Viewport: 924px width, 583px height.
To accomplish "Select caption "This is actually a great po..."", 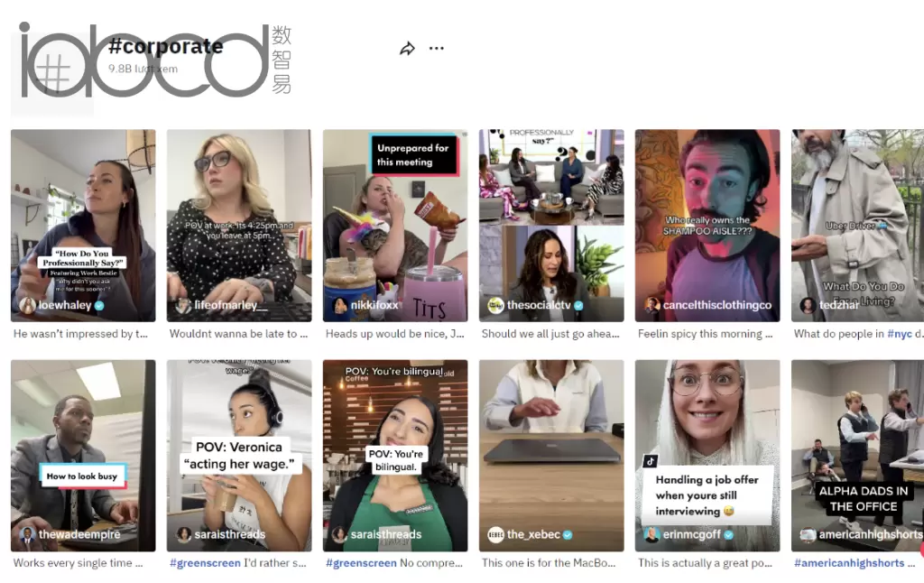I will pos(705,563).
